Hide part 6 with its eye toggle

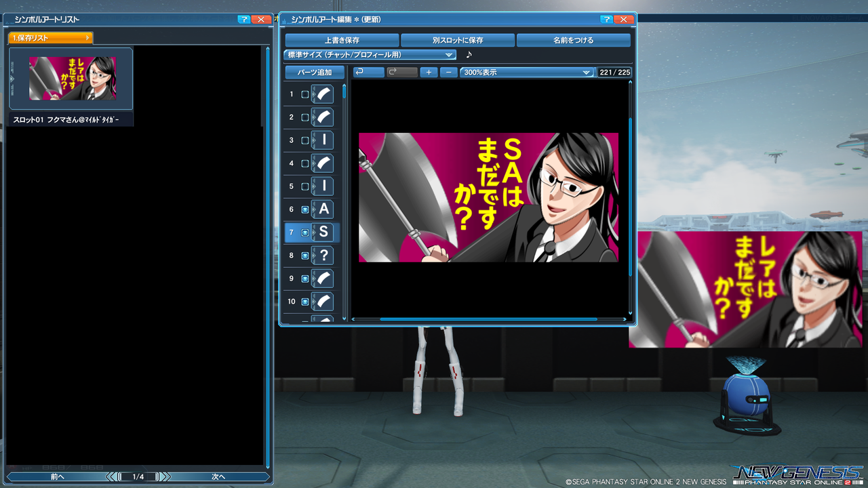305,209
